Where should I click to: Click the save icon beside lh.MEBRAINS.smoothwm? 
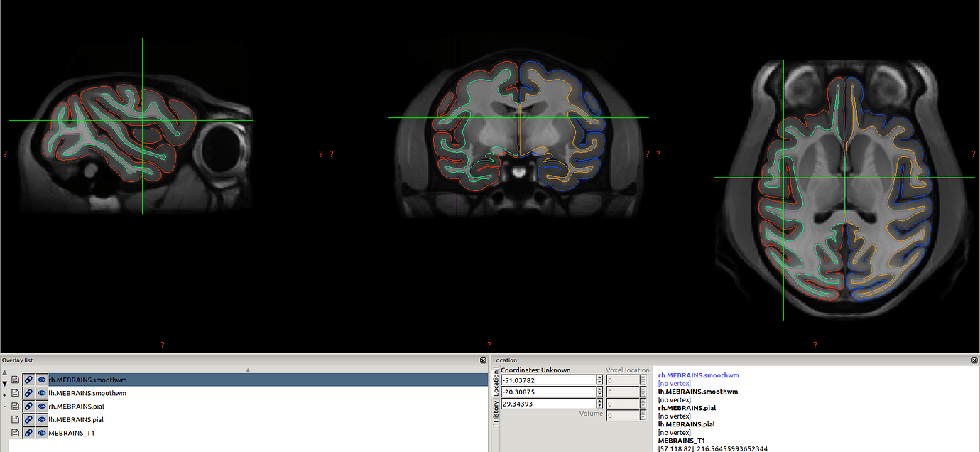click(15, 392)
